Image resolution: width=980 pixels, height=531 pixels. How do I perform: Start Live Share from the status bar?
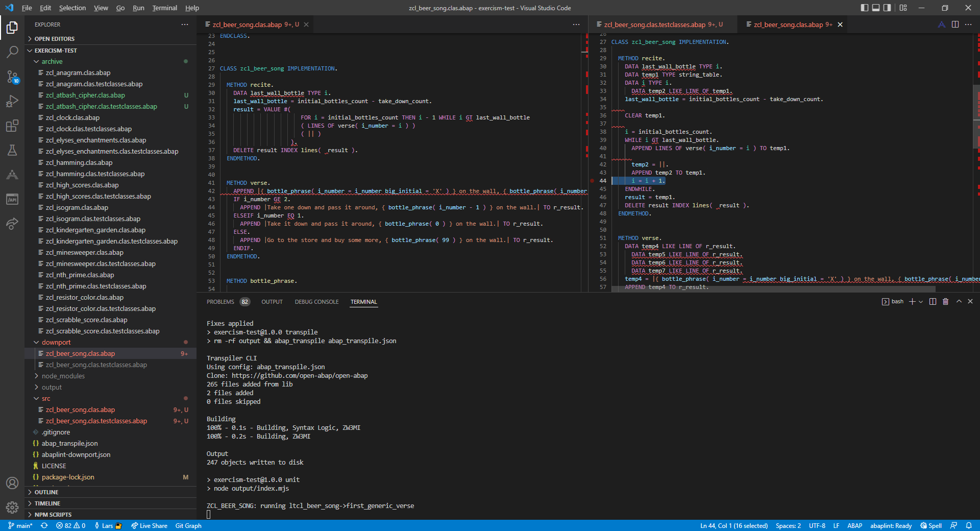click(x=149, y=526)
